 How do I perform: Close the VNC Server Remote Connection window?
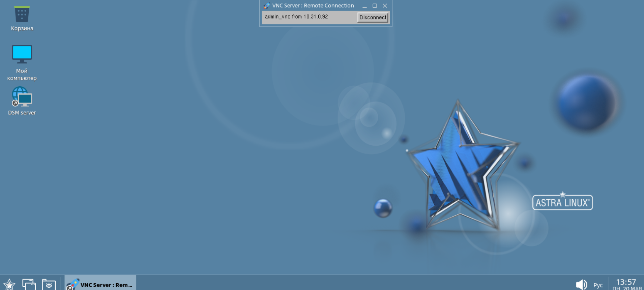click(385, 6)
